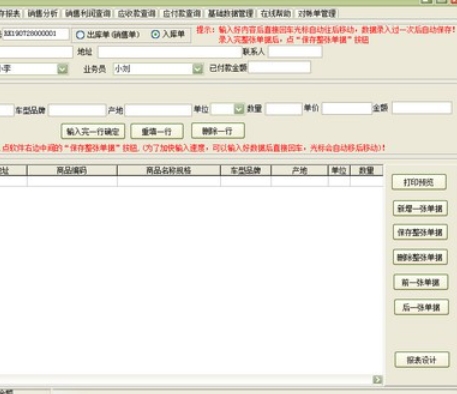Click the horizontal scrollbar right arrow
The image size is (457, 394).
pos(377,379)
